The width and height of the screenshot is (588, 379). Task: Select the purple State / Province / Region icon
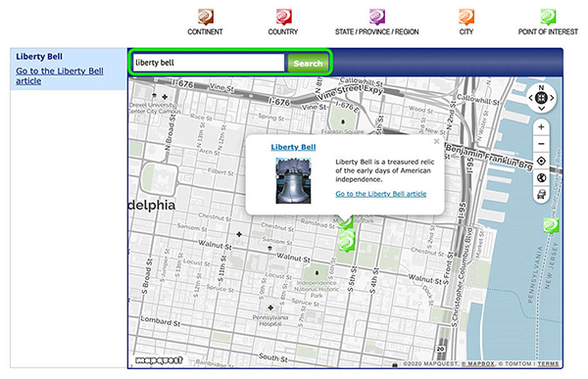pos(377,18)
